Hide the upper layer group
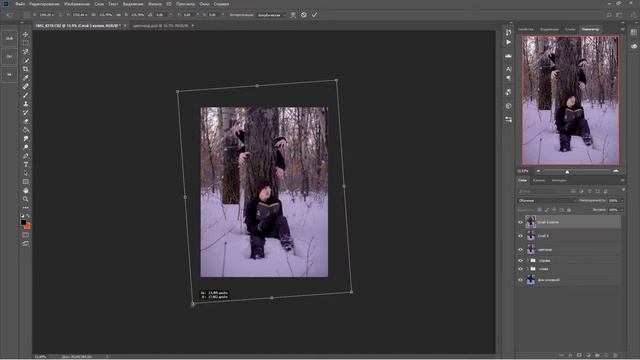The image size is (640, 360). pyautogui.click(x=520, y=260)
